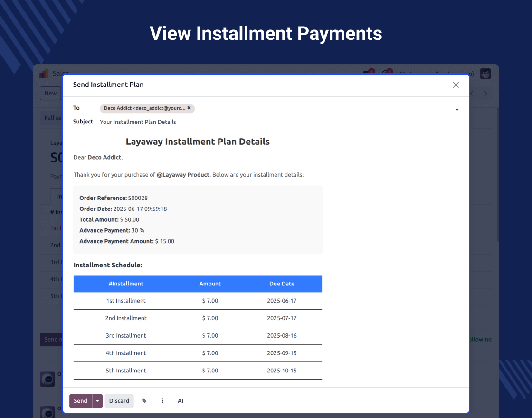Open the Send options dropdown arrow

click(x=97, y=401)
